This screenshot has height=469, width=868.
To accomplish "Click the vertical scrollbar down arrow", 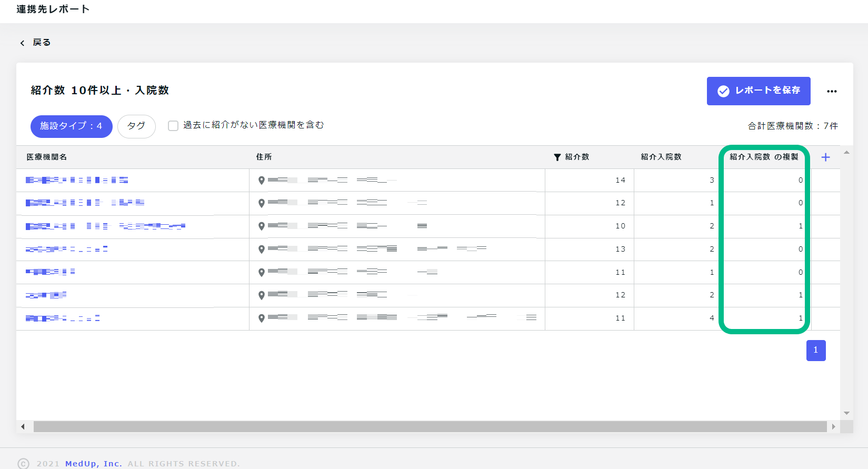I will pyautogui.click(x=846, y=413).
